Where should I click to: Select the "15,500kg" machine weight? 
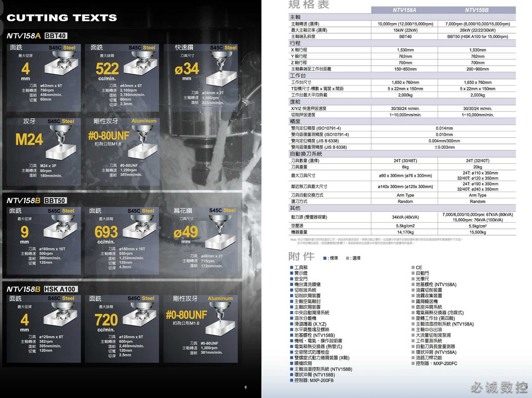(478, 232)
